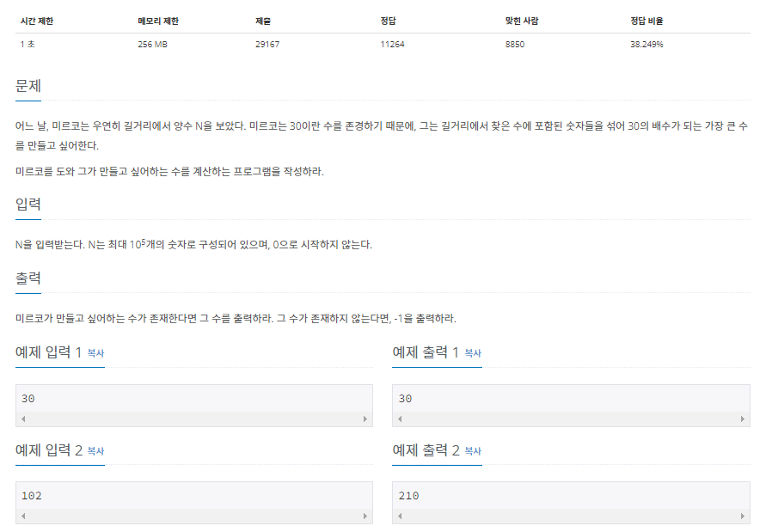Copy sample input 1 via 복사 link
This screenshot has height=532, width=766.
point(95,353)
